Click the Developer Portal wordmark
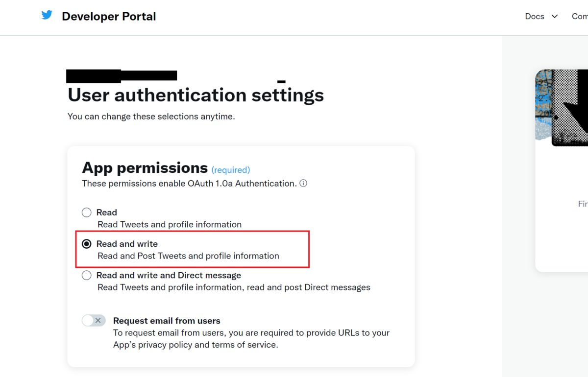 point(109,16)
